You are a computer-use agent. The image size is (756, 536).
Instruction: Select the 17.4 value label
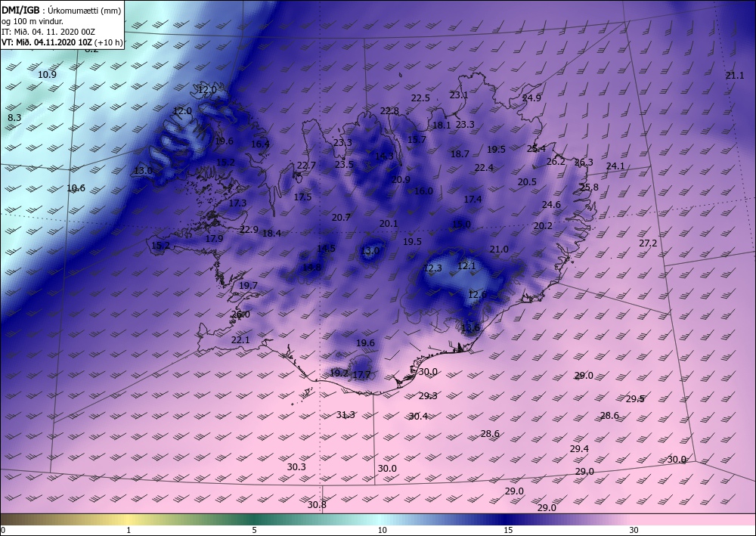[x=472, y=200]
